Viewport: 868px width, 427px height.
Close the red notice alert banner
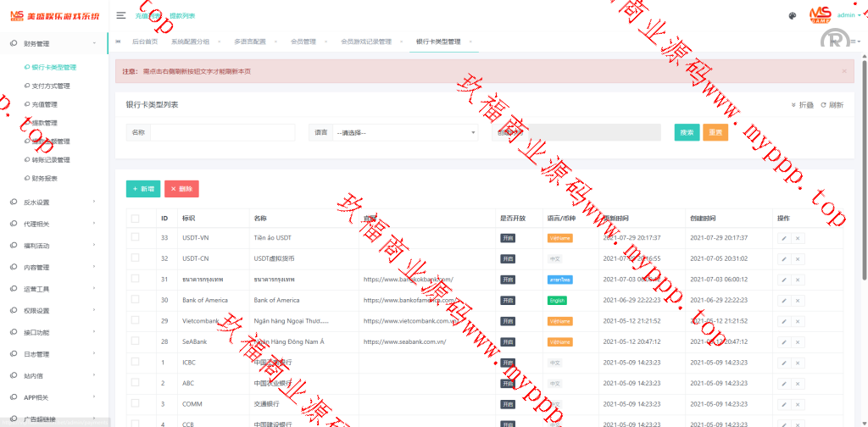[x=843, y=71]
